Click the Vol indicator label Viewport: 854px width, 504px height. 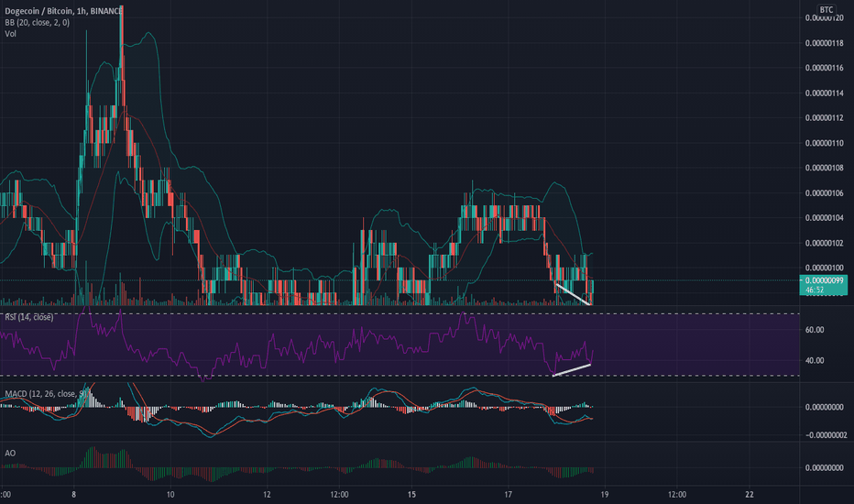[x=10, y=34]
